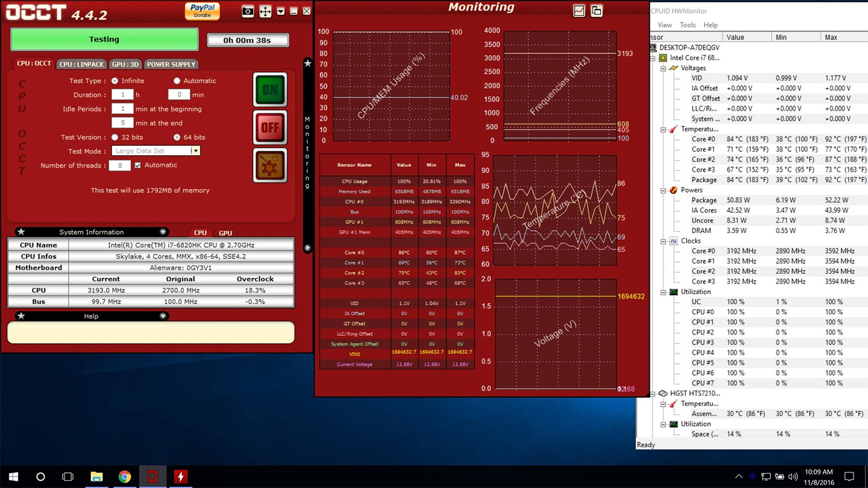Screen dimensions: 868x488
Task: Click the Powers flame icon
Action: coord(673,190)
